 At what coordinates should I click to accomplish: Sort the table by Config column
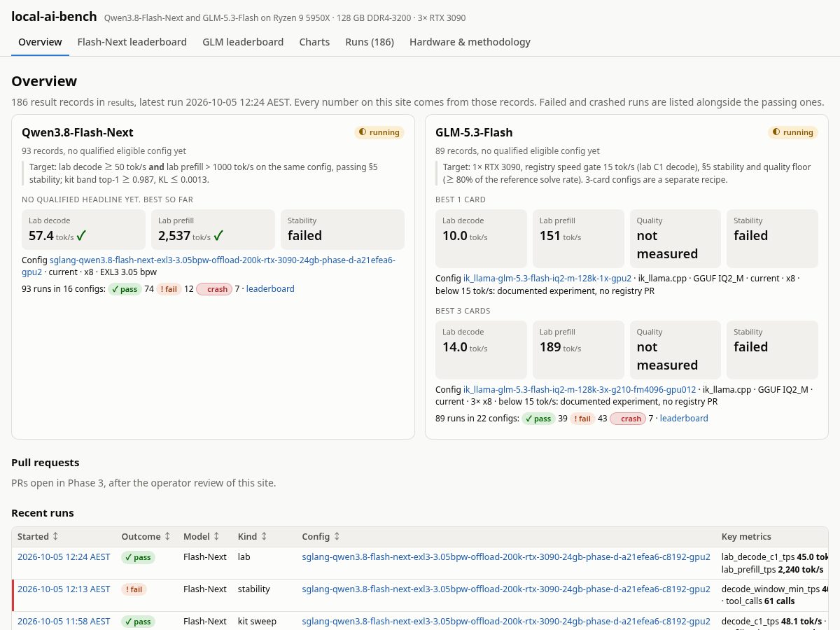coord(321,537)
